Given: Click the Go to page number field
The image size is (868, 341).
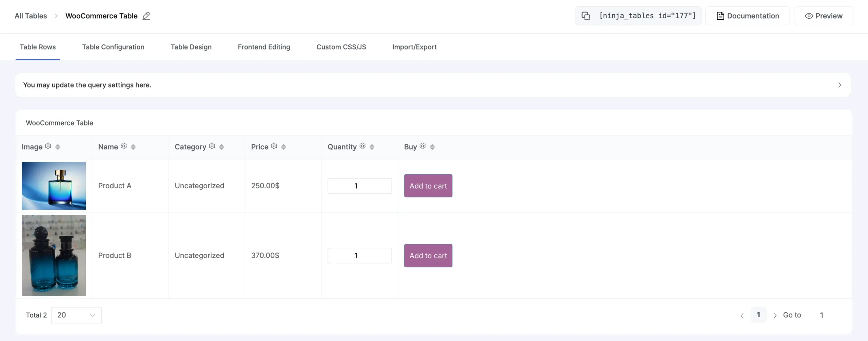Looking at the screenshot, I should pyautogui.click(x=822, y=315).
